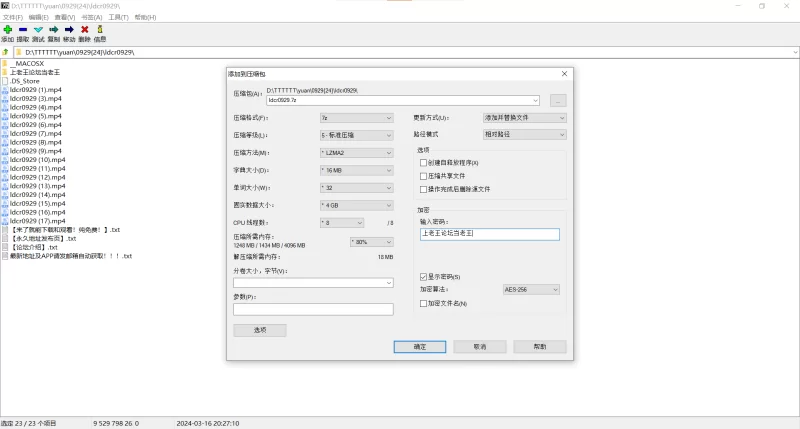The height and width of the screenshot is (429, 800).
Task: Open the File (文件) menu
Action: tap(13, 17)
